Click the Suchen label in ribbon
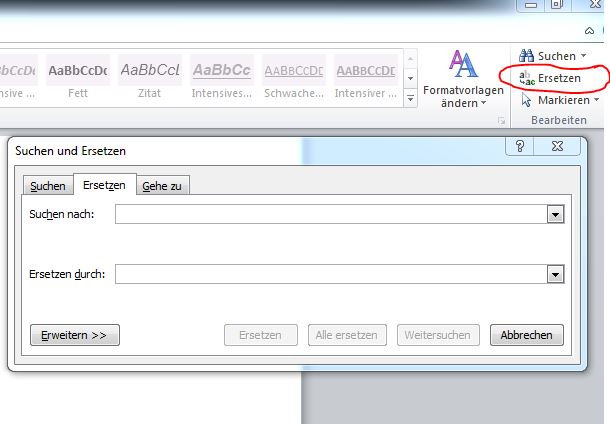 click(556, 56)
